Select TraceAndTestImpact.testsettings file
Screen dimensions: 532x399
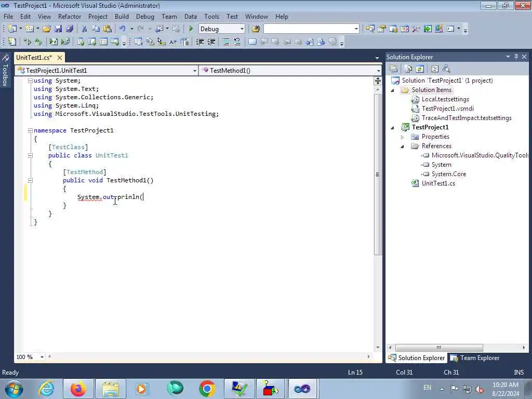point(467,118)
